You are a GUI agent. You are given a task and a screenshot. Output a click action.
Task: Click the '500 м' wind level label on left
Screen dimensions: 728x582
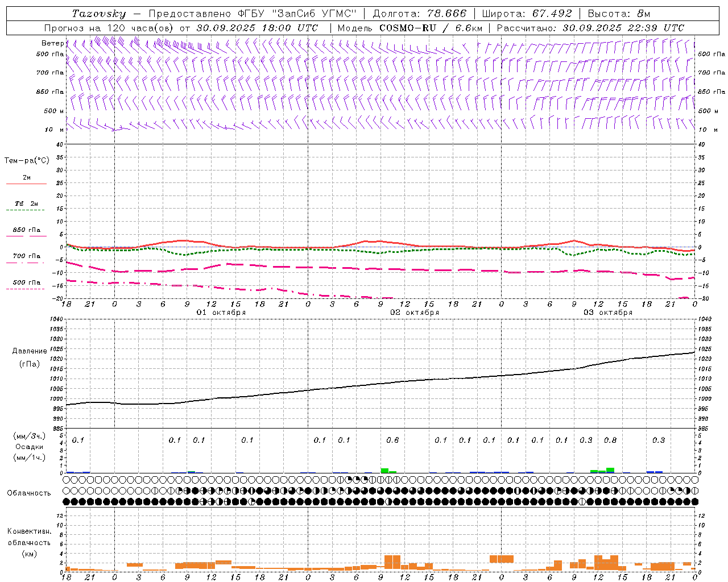[54, 111]
